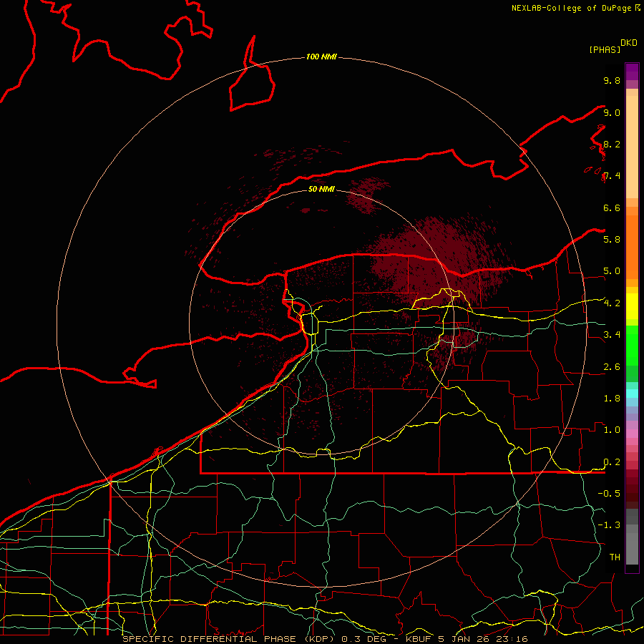
Task: Select the -1.3 value on the scale
Action: pyautogui.click(x=609, y=525)
